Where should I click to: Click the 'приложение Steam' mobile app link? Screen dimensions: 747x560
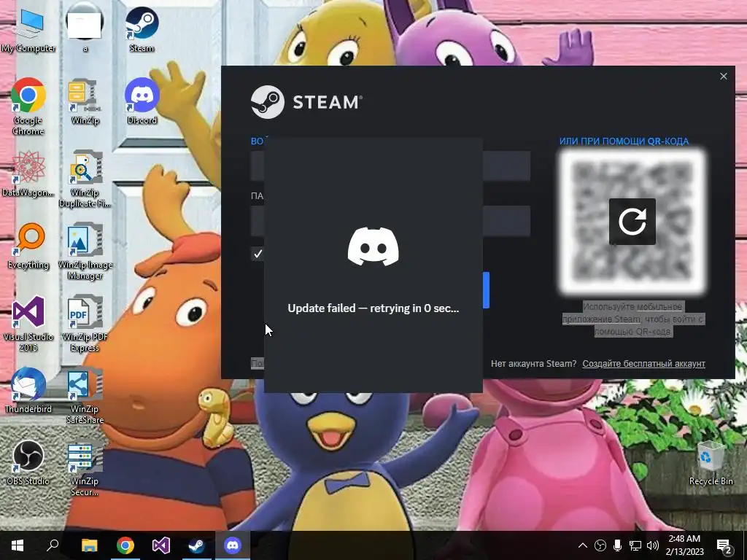pos(601,319)
